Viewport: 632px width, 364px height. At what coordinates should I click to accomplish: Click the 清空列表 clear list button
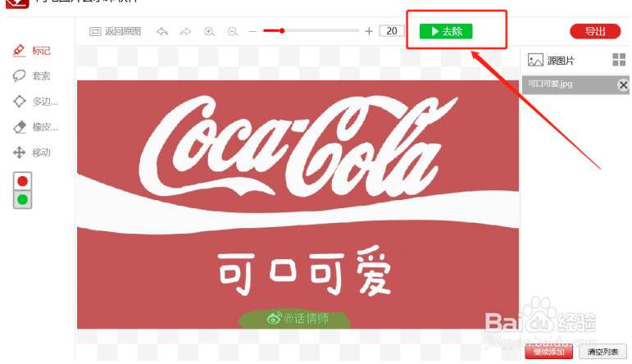click(602, 352)
